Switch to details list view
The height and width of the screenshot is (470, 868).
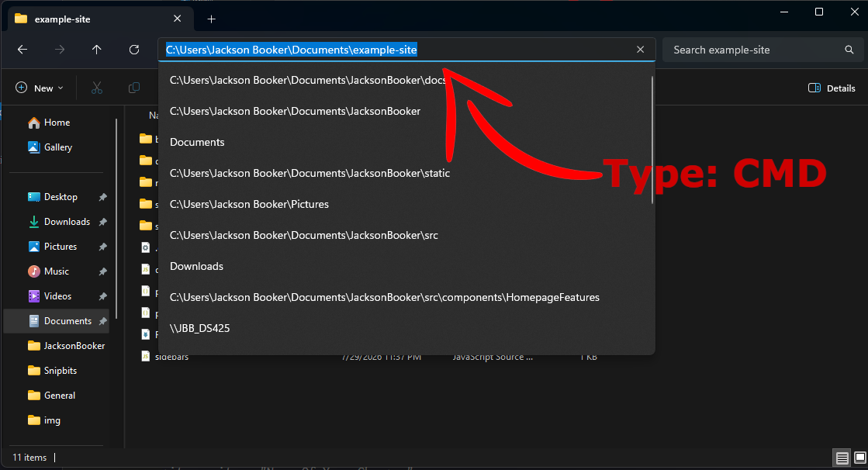(842, 458)
